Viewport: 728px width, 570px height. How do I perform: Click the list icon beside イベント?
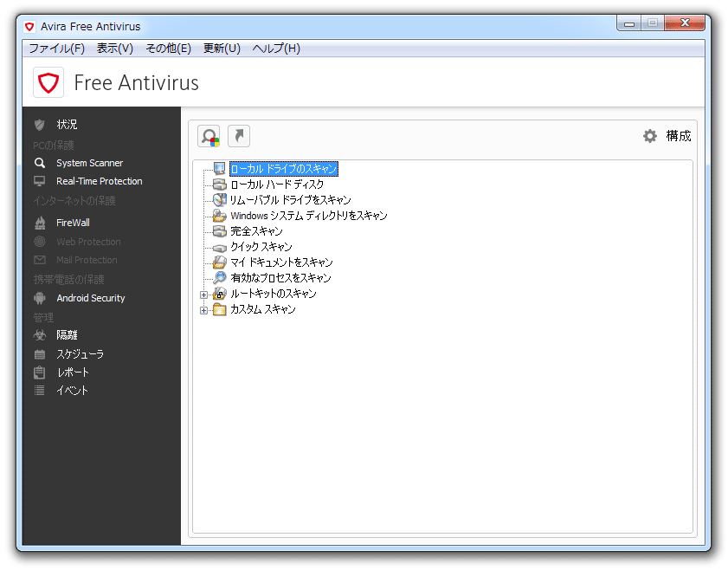(40, 391)
